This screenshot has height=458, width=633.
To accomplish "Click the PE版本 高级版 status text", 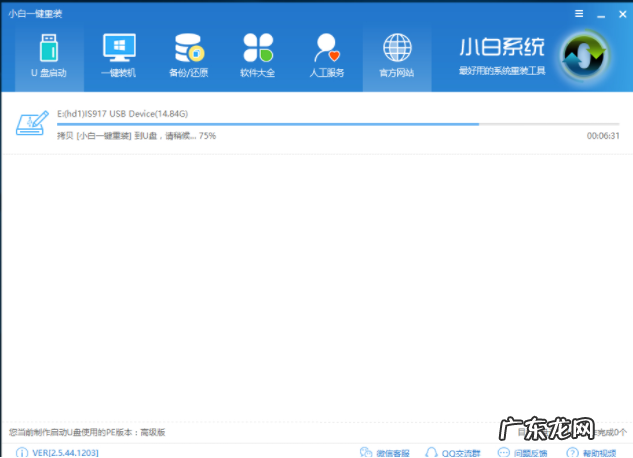I will [x=87, y=432].
